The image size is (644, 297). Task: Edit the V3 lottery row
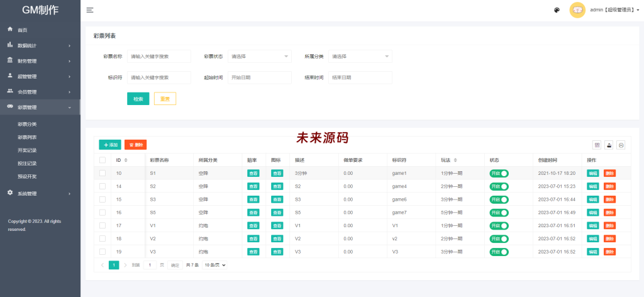pos(592,252)
